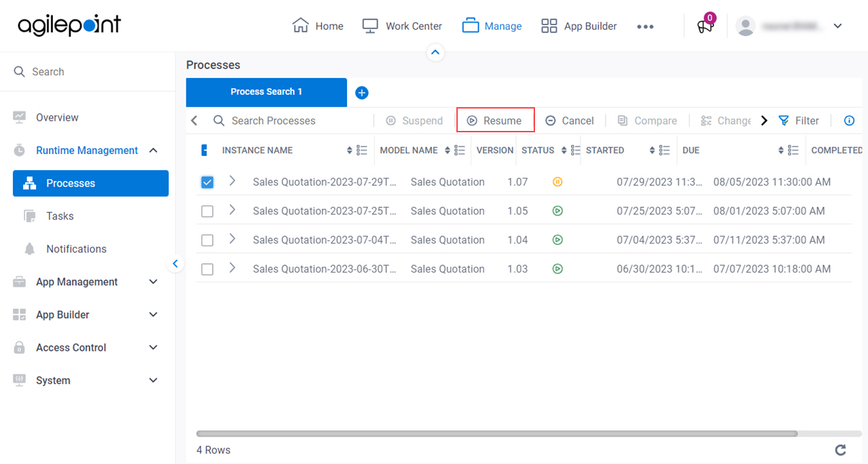Collapse the left sidebar with chevron
Screen dimensions: 868x464
point(175,264)
